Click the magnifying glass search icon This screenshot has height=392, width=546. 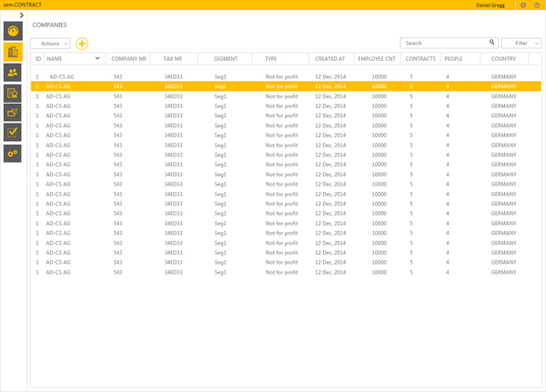[x=492, y=42]
